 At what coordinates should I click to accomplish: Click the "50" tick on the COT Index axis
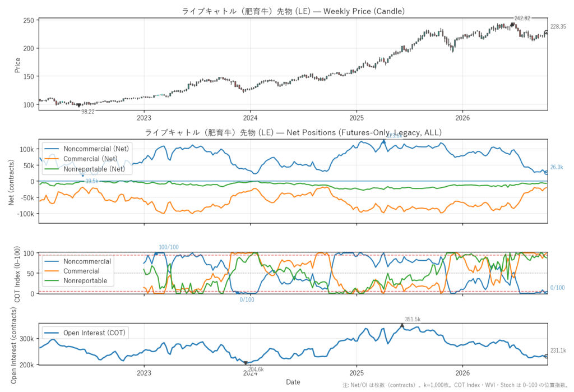pyautogui.click(x=30, y=273)
